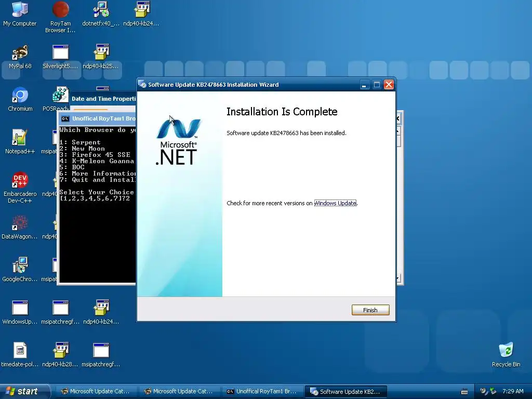Open the Recycle Bin
Screen dimensions: 532x399
coord(506,354)
